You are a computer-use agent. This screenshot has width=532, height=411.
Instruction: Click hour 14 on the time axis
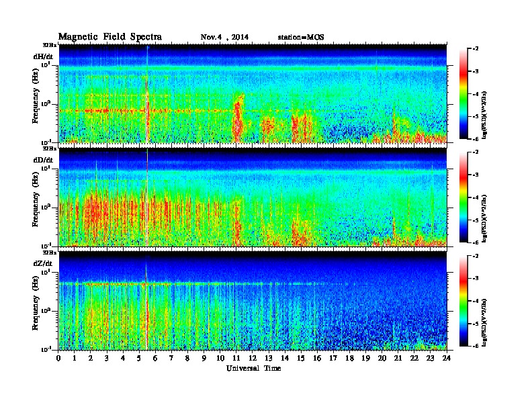point(285,358)
